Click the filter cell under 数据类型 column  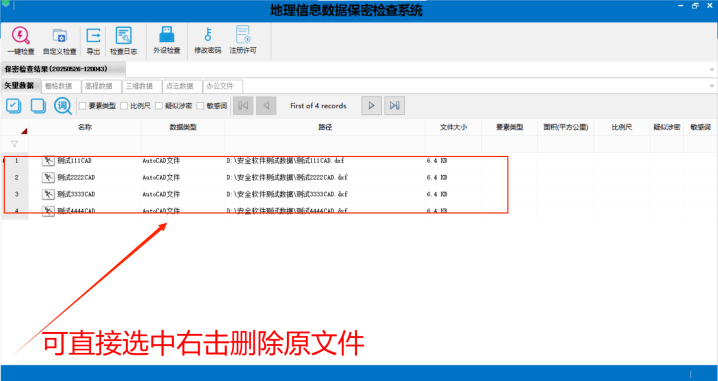coord(183,144)
